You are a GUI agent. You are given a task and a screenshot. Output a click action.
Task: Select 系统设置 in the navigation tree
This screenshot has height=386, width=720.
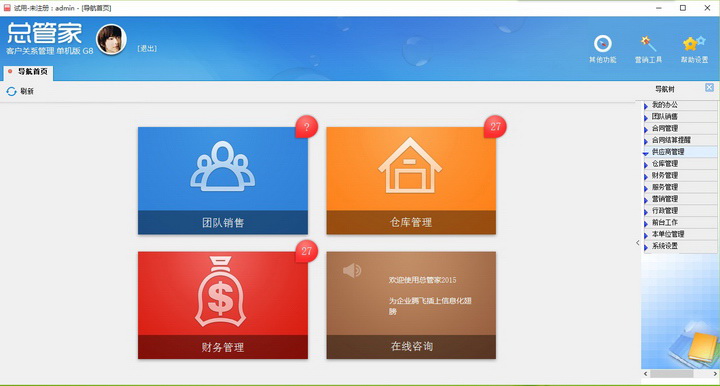pyautogui.click(x=665, y=246)
